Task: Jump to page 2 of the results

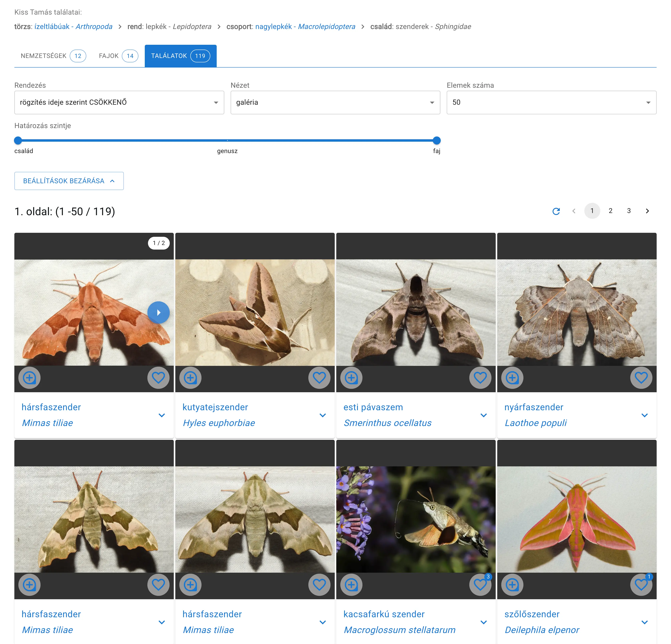Action: pos(610,211)
